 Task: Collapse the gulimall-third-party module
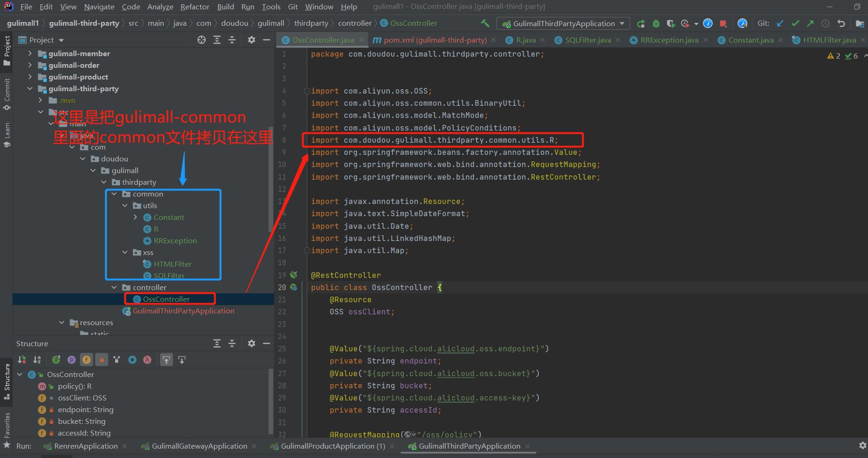(30, 88)
